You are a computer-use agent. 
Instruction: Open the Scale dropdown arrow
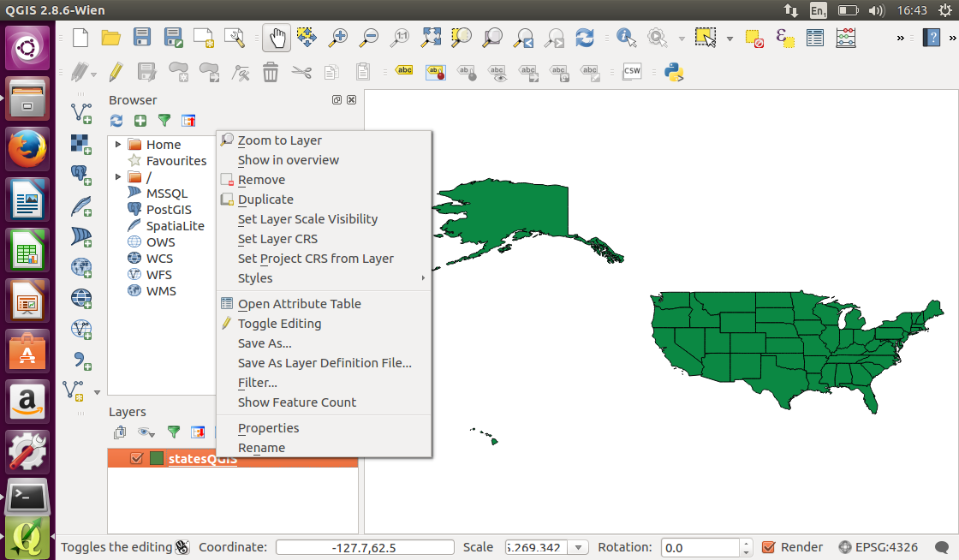(x=578, y=548)
